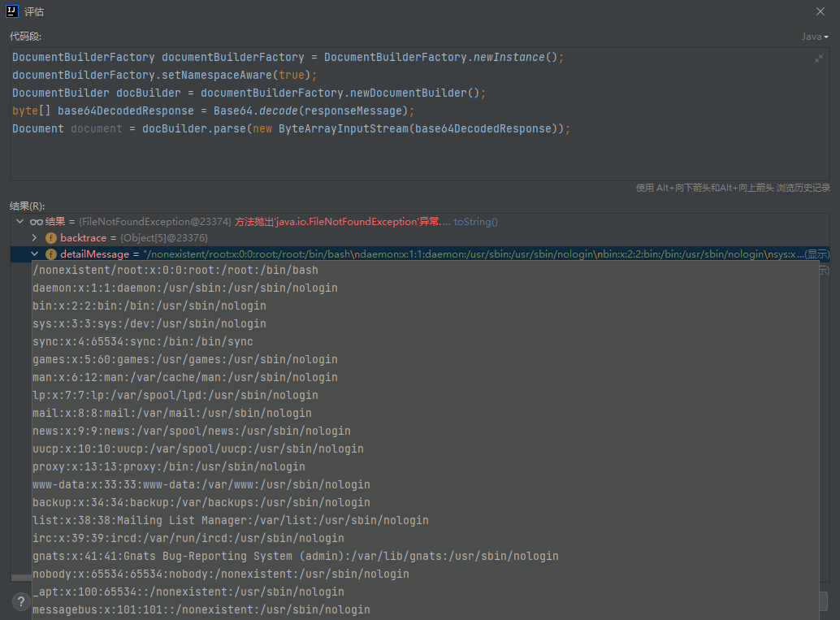Click inside the code fragment editor
The height and width of the screenshot is (620, 840).
coord(419,114)
